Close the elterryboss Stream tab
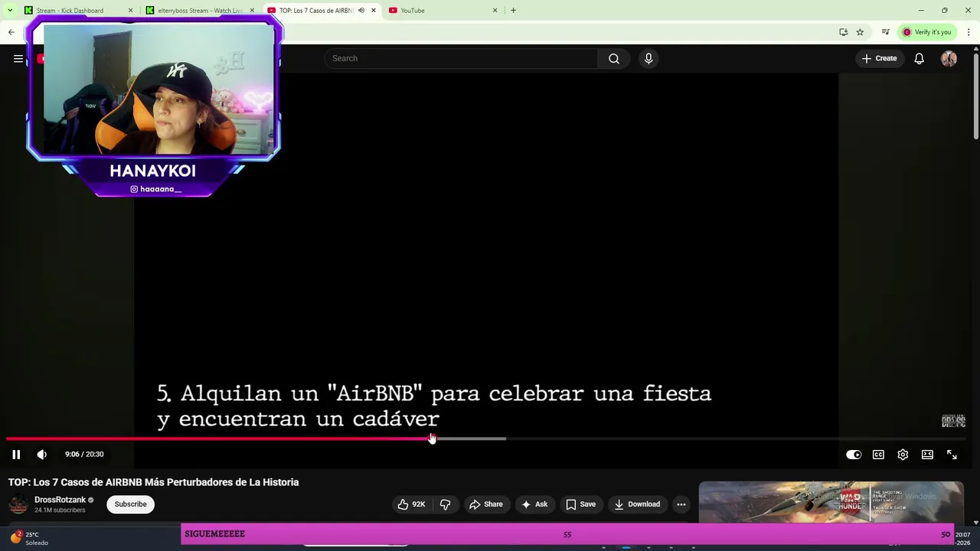This screenshot has width=980, height=551. pyautogui.click(x=252, y=11)
